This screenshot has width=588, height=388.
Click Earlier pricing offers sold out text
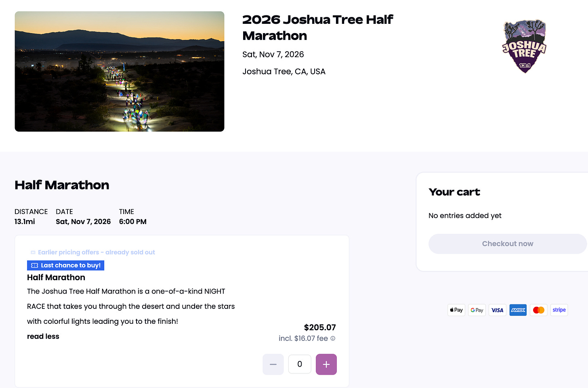tap(97, 252)
